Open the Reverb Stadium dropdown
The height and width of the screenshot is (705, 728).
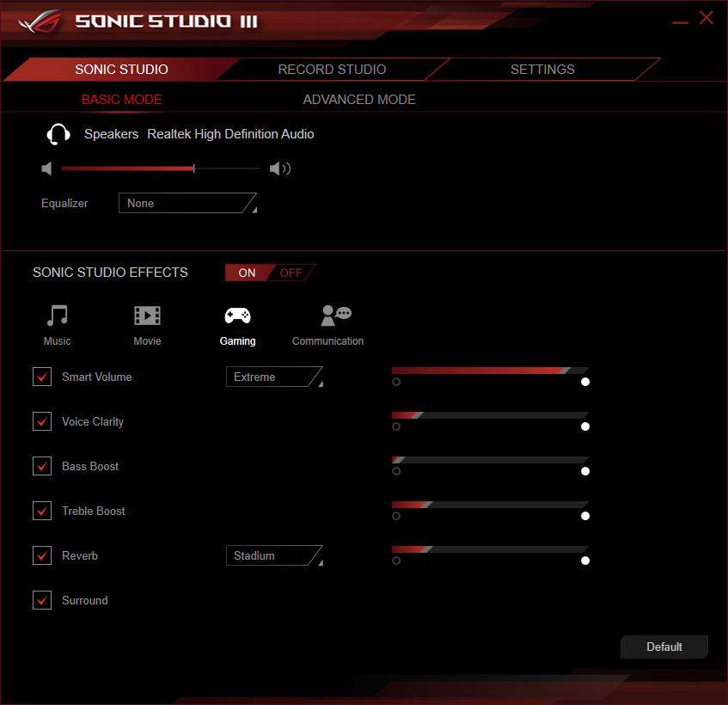point(274,555)
